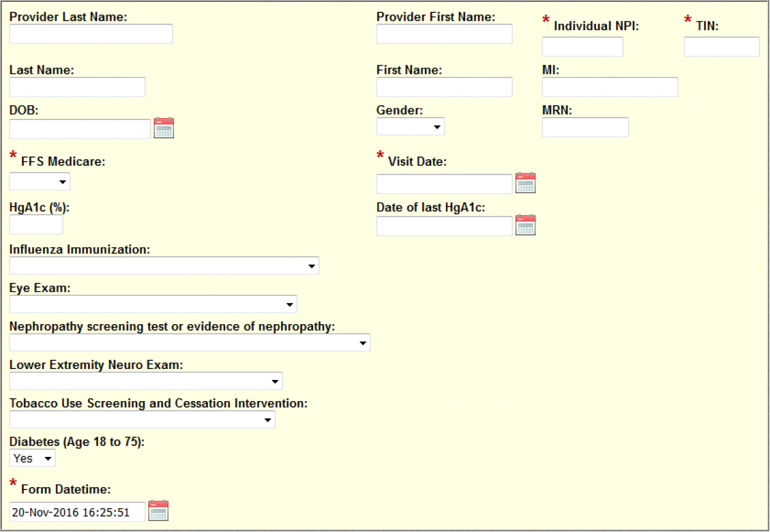This screenshot has width=770, height=532.
Task: Click the patient First Name field
Action: pos(445,87)
